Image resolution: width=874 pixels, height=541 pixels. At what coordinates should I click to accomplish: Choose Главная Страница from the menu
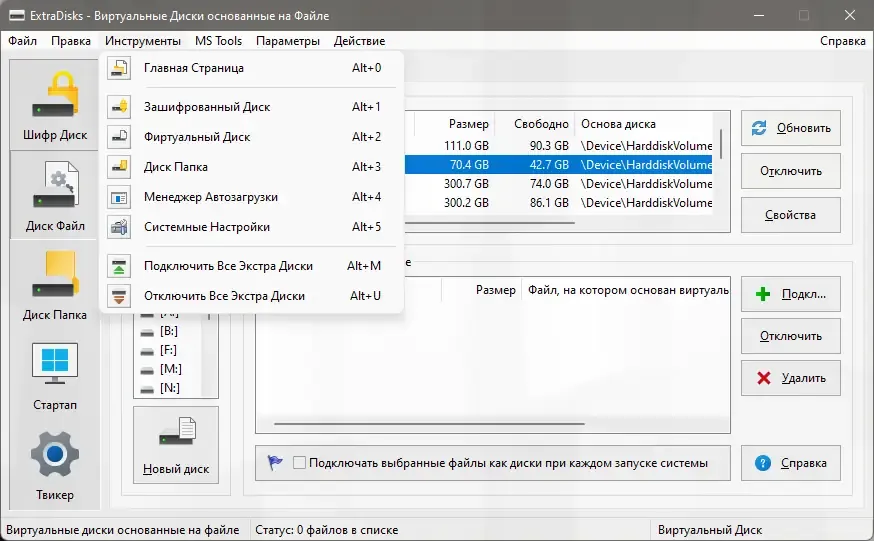(251, 68)
